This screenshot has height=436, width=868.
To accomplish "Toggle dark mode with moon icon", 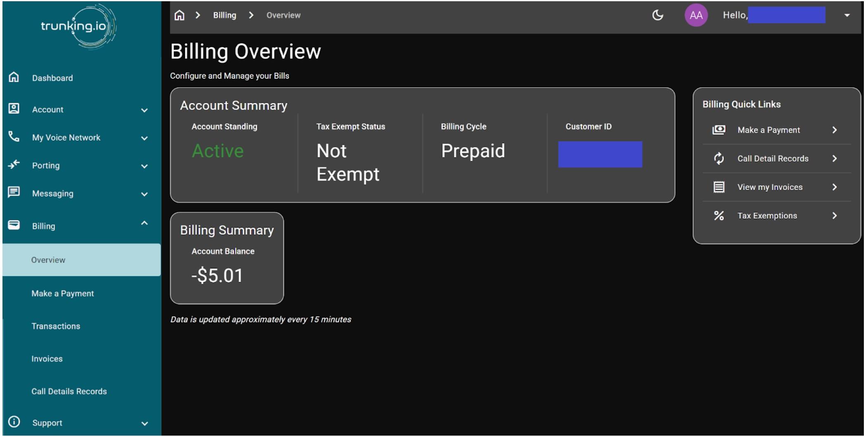I will (x=657, y=15).
